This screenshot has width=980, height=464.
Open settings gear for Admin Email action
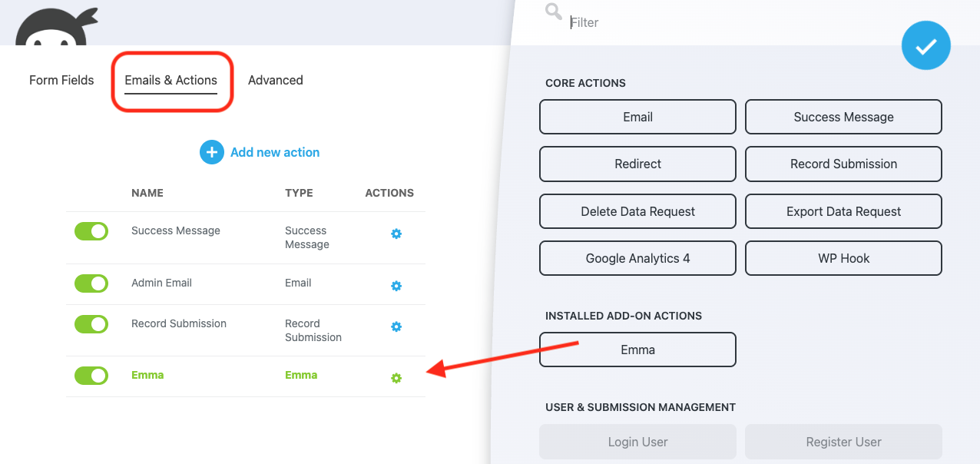point(396,286)
